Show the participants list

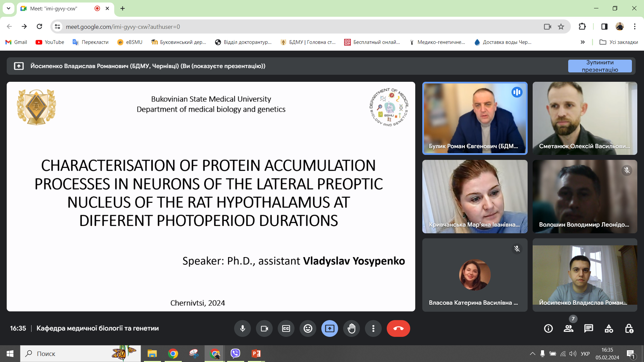point(569,328)
